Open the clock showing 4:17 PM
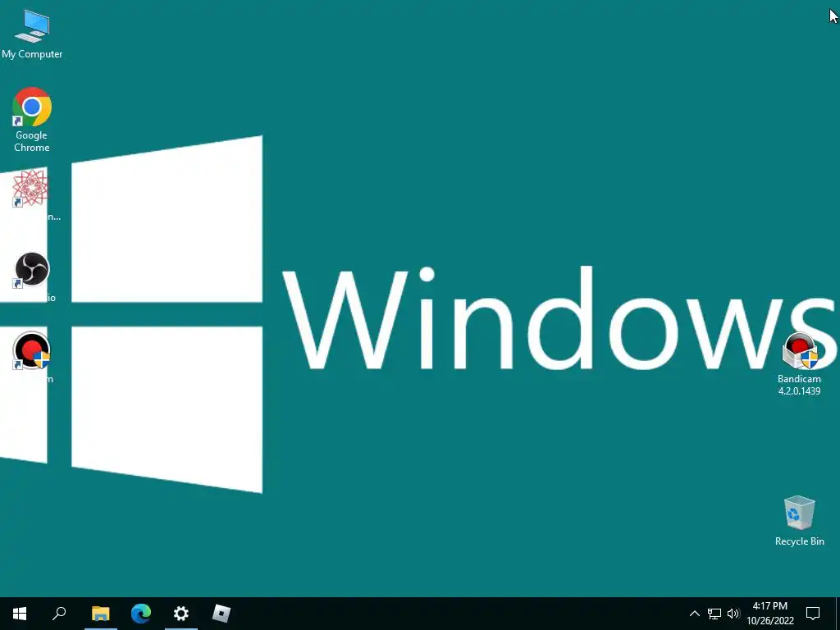The image size is (840, 630). pyautogui.click(x=770, y=614)
